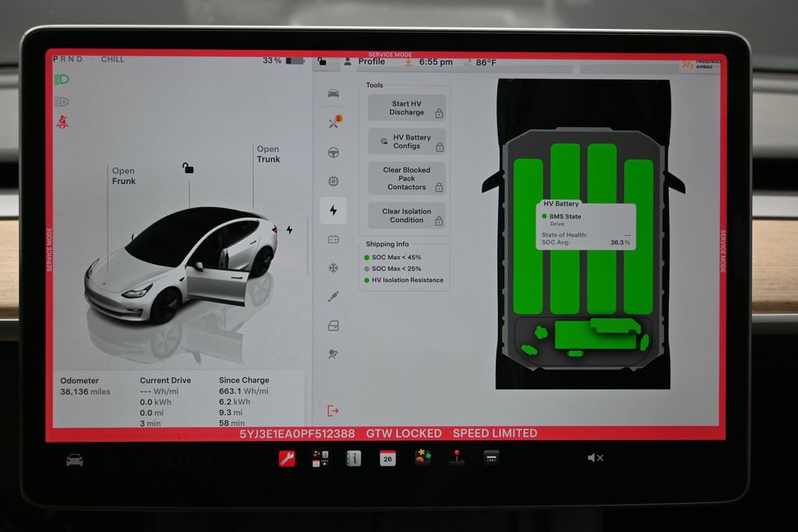Tap the 33 % battery indicator

(x=282, y=61)
